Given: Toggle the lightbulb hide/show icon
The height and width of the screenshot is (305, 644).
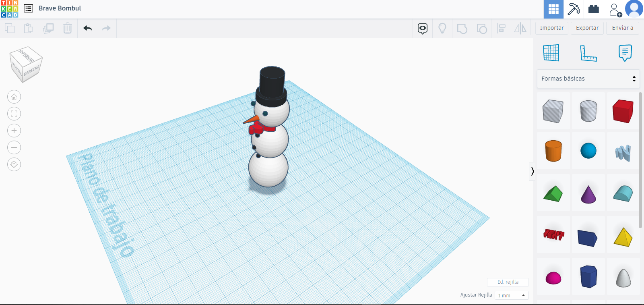Looking at the screenshot, I should click(x=442, y=28).
